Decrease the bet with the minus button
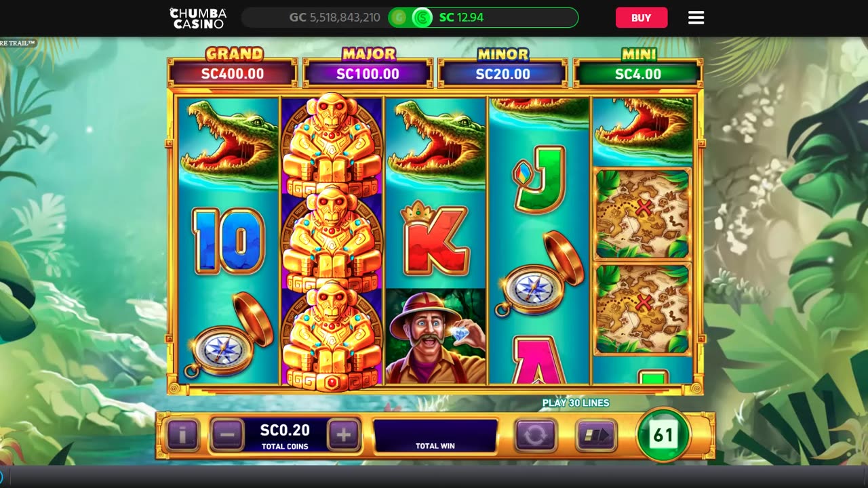 tap(226, 434)
